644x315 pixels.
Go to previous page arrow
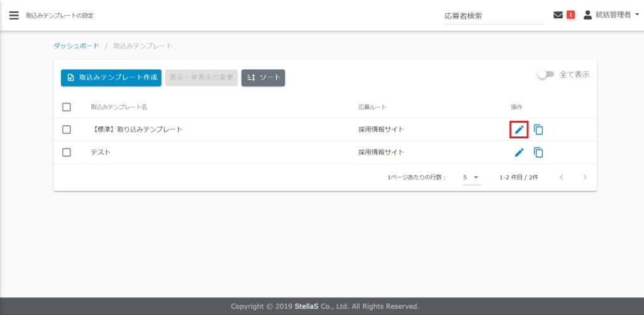[562, 177]
